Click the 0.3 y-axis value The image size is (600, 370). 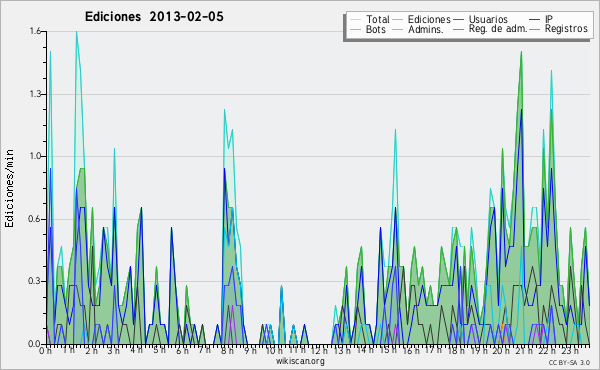pyautogui.click(x=35, y=281)
